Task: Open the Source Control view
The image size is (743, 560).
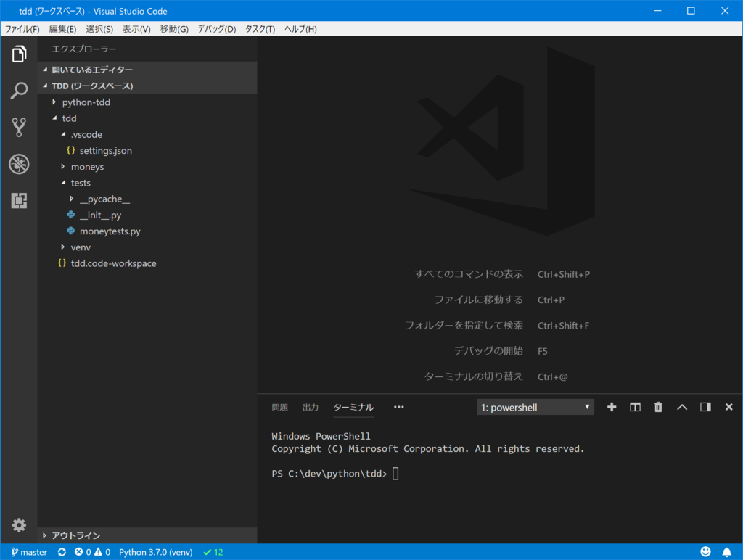Action: point(19,127)
